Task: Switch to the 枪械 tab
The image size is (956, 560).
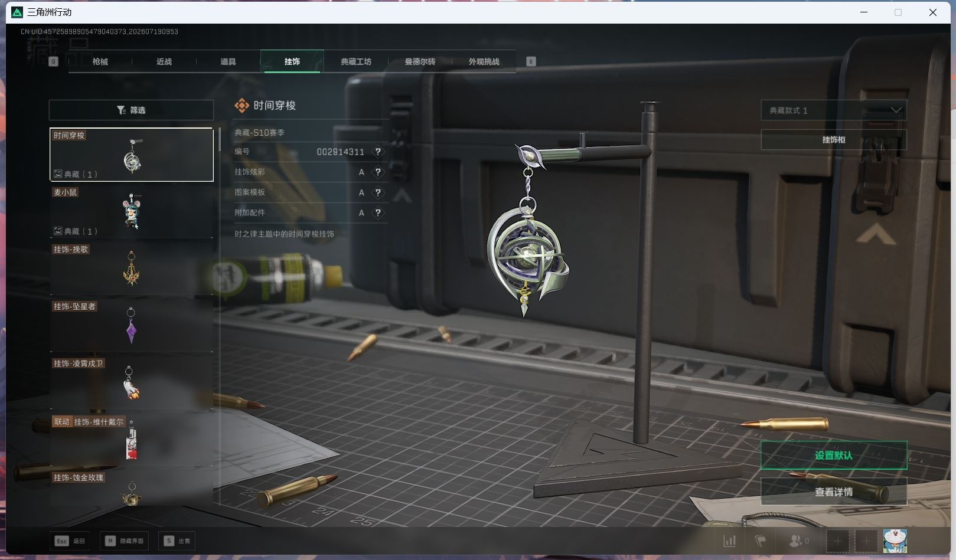Action: [100, 61]
